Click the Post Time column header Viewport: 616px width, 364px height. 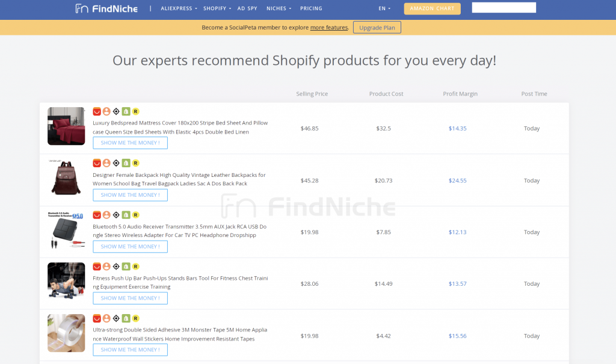tap(534, 94)
